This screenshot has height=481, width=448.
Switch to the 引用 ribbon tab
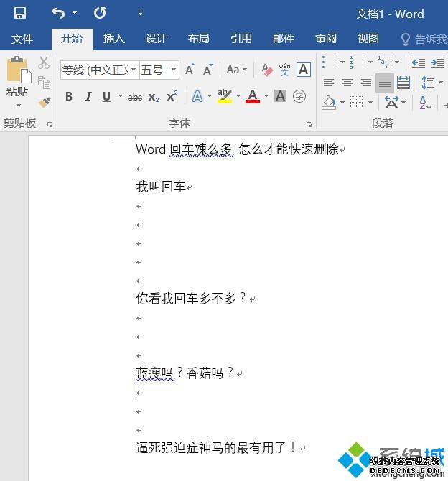(x=241, y=39)
